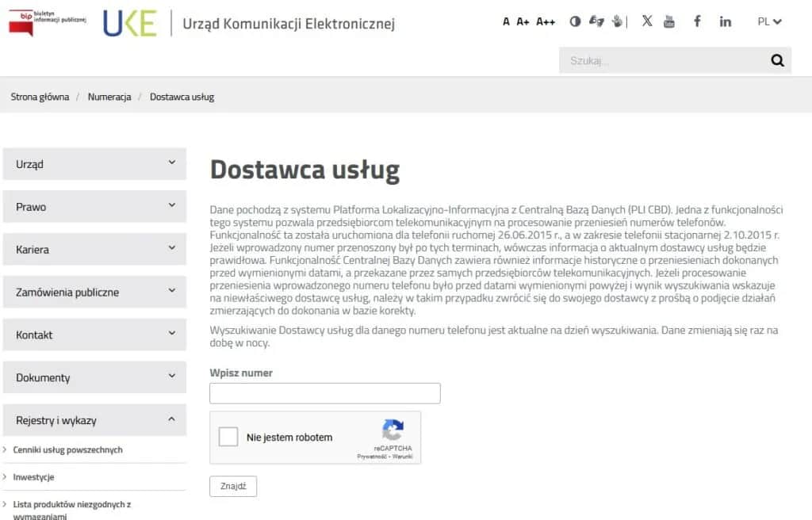812x520 pixels.
Task: Open 'Kontakt' in the sidebar menu
Action: point(94,335)
